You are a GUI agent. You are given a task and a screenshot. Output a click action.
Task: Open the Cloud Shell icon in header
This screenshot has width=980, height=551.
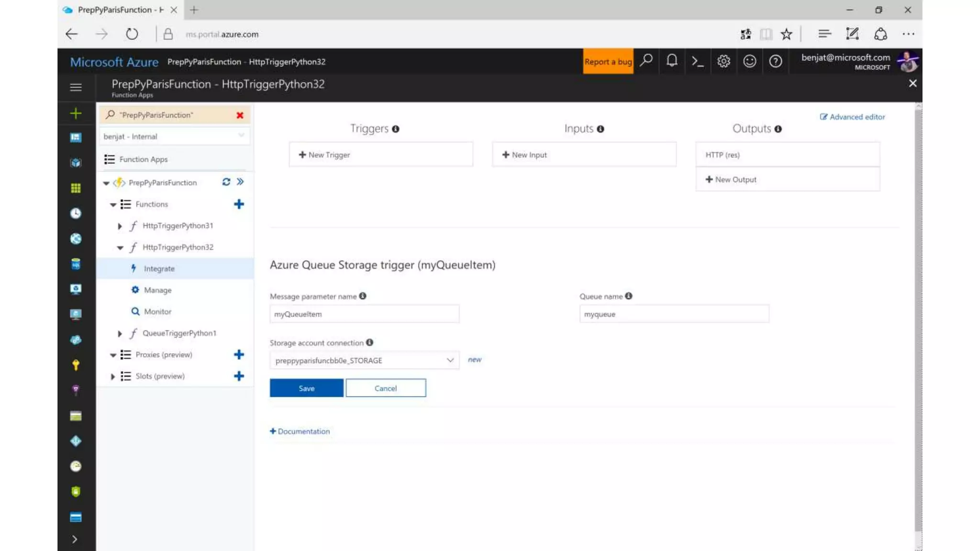(698, 61)
